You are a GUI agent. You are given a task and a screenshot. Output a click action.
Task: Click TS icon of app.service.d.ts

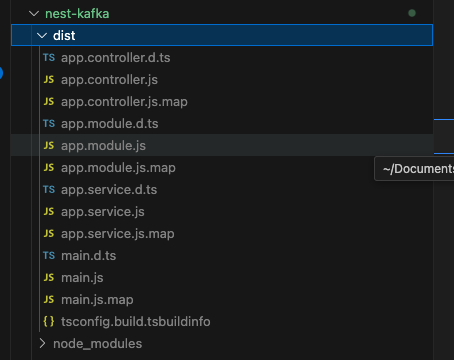coord(49,190)
